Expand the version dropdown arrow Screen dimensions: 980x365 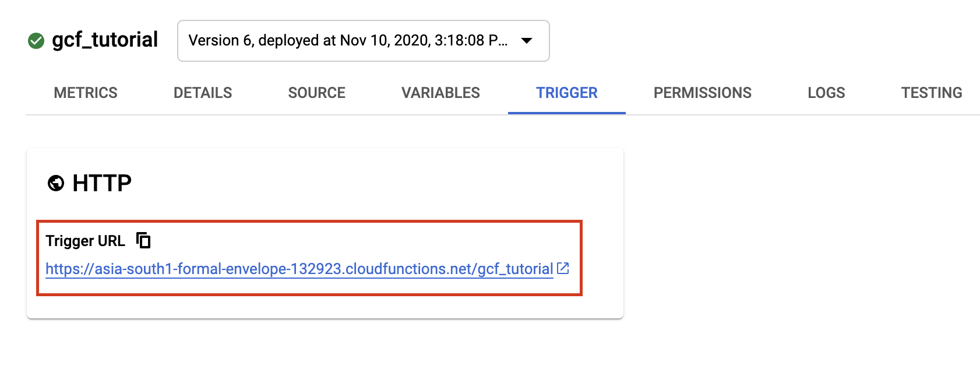(527, 41)
